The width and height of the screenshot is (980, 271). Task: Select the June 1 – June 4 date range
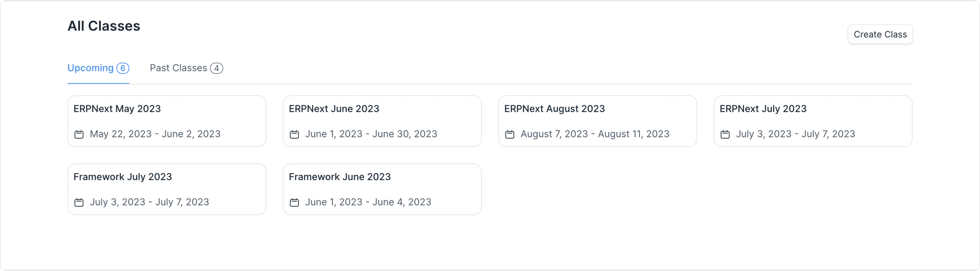tap(368, 202)
